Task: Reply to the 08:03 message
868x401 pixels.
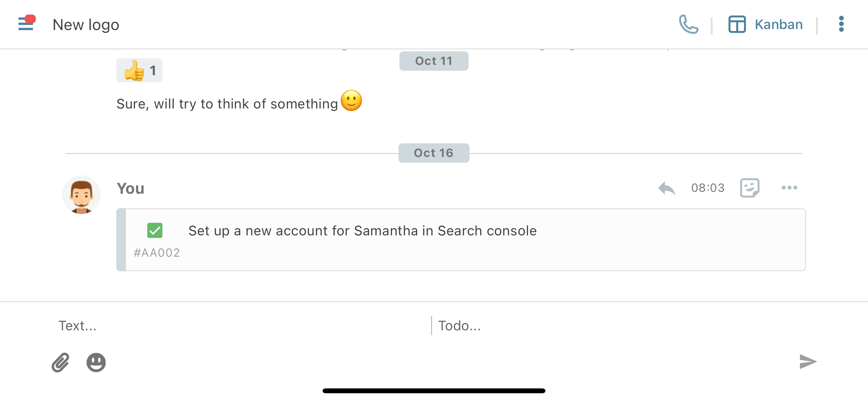Action: click(x=666, y=188)
